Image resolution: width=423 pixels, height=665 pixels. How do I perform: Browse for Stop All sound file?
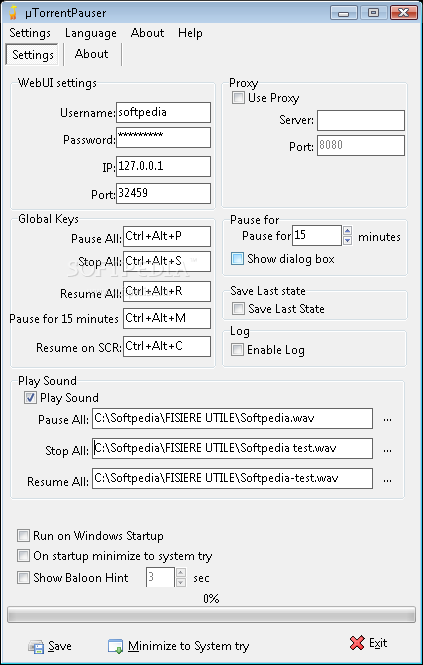pyautogui.click(x=387, y=450)
